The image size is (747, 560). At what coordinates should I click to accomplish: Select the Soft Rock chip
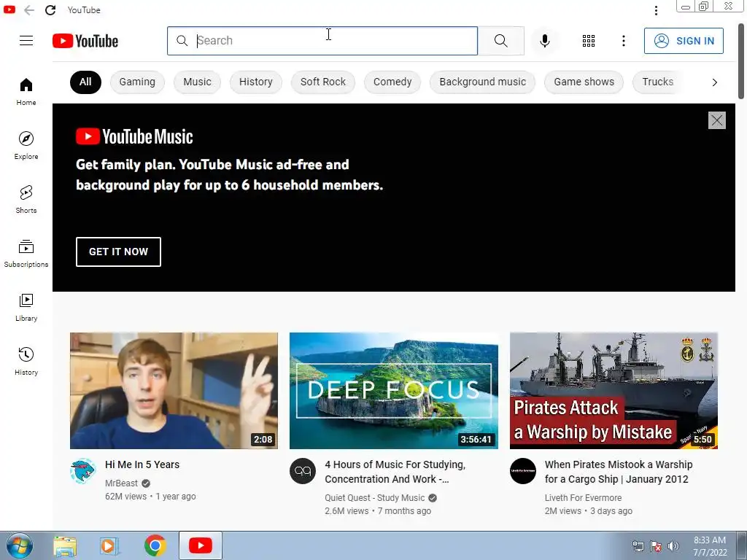point(323,82)
